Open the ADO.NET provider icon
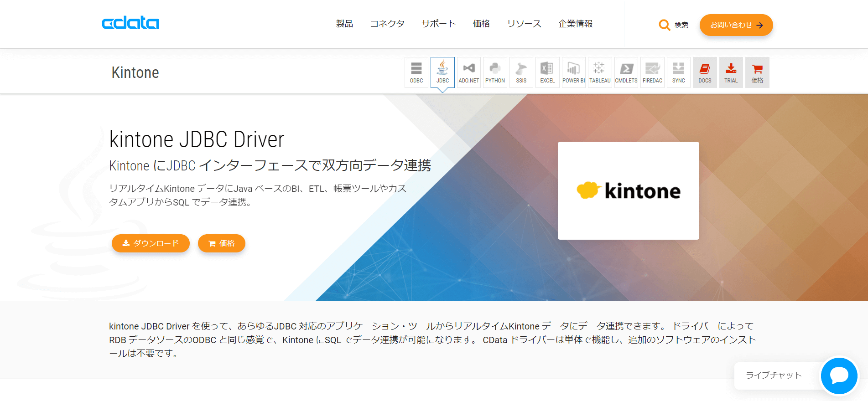This screenshot has width=868, height=401. [x=469, y=72]
